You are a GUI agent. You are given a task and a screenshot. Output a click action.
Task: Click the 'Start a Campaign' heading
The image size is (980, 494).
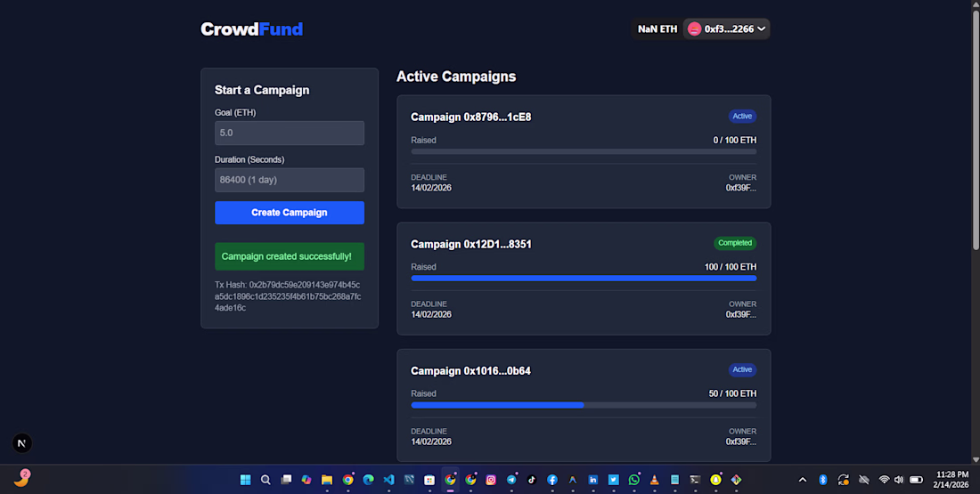[262, 90]
